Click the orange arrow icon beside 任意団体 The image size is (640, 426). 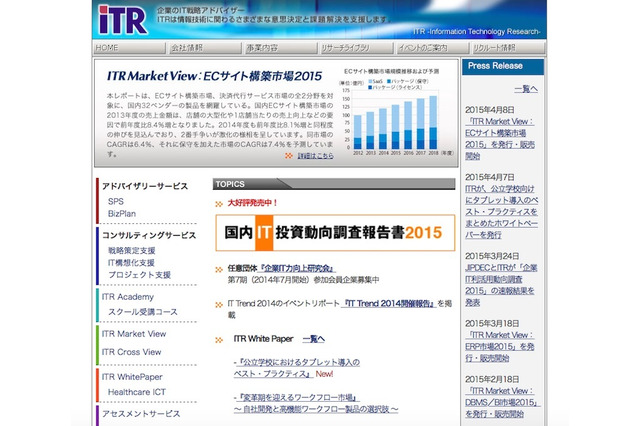click(219, 269)
